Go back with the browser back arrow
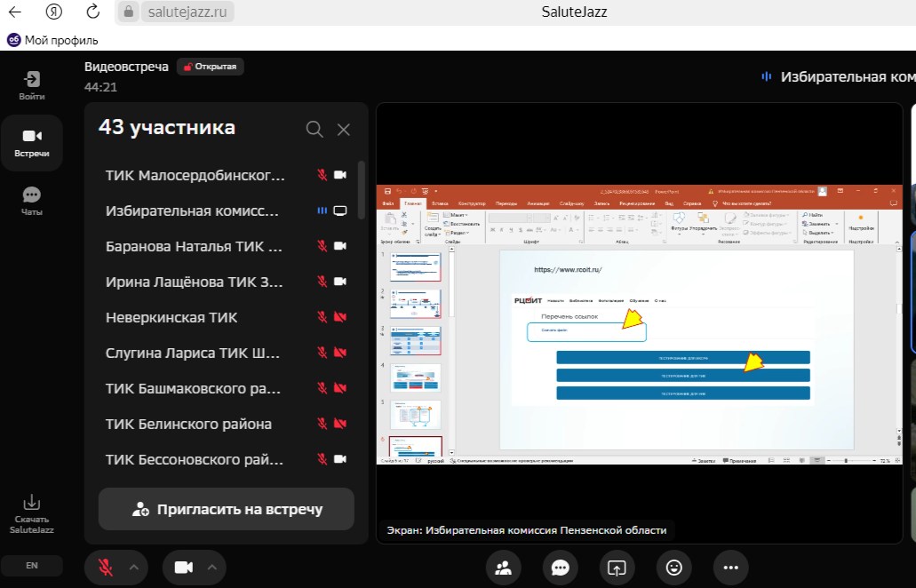This screenshot has width=916, height=588. (15, 12)
